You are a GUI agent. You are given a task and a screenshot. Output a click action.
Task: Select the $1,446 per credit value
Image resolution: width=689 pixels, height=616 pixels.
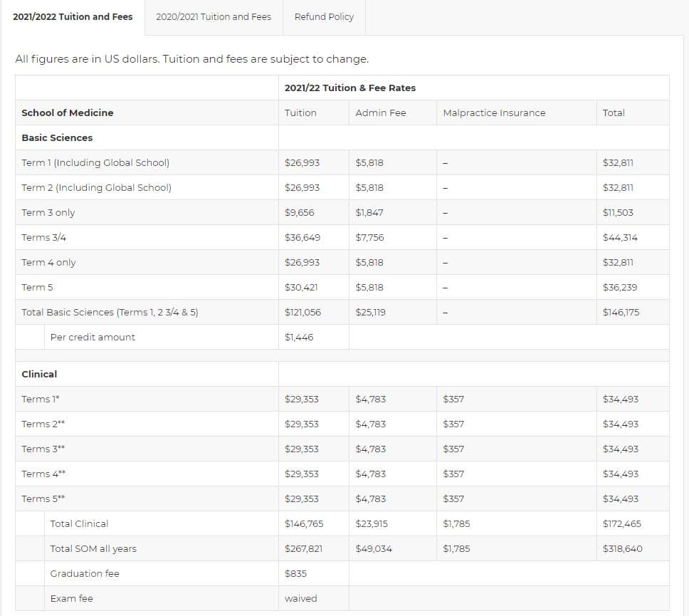tap(299, 338)
